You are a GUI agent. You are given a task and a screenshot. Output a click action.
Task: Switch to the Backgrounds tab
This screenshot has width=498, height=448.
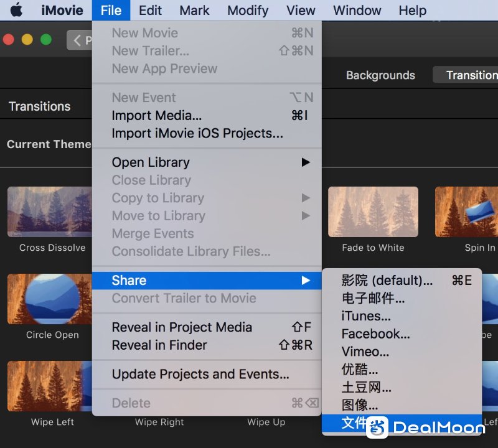(x=380, y=75)
